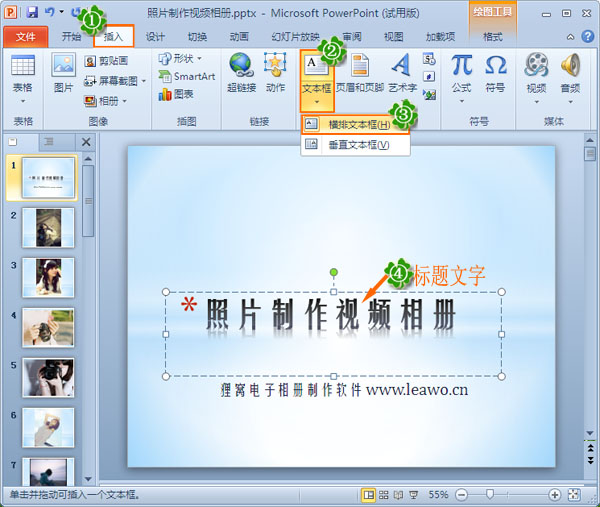Open Add-ins (加载项) tab

(x=441, y=37)
